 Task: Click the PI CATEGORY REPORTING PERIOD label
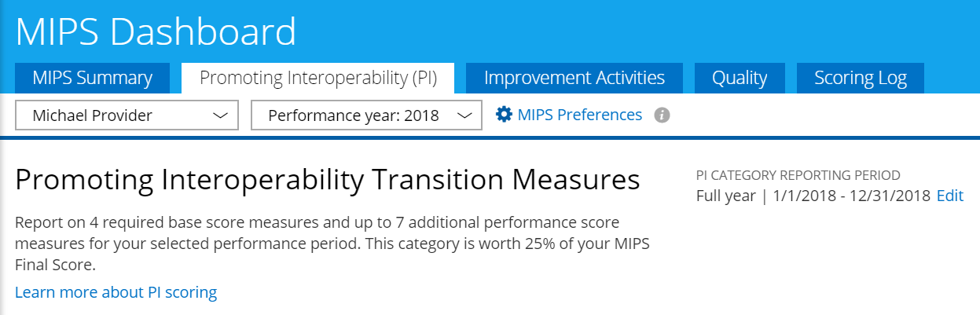[798, 175]
